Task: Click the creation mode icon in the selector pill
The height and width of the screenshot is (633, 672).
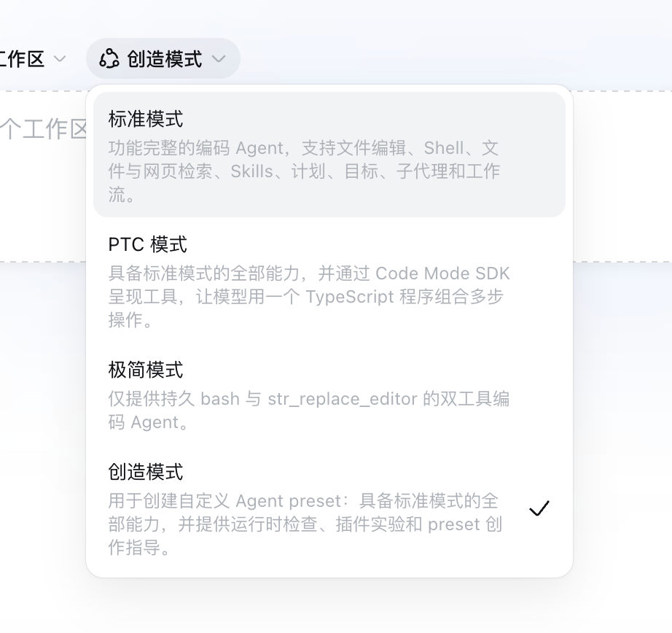Action: coord(109,59)
